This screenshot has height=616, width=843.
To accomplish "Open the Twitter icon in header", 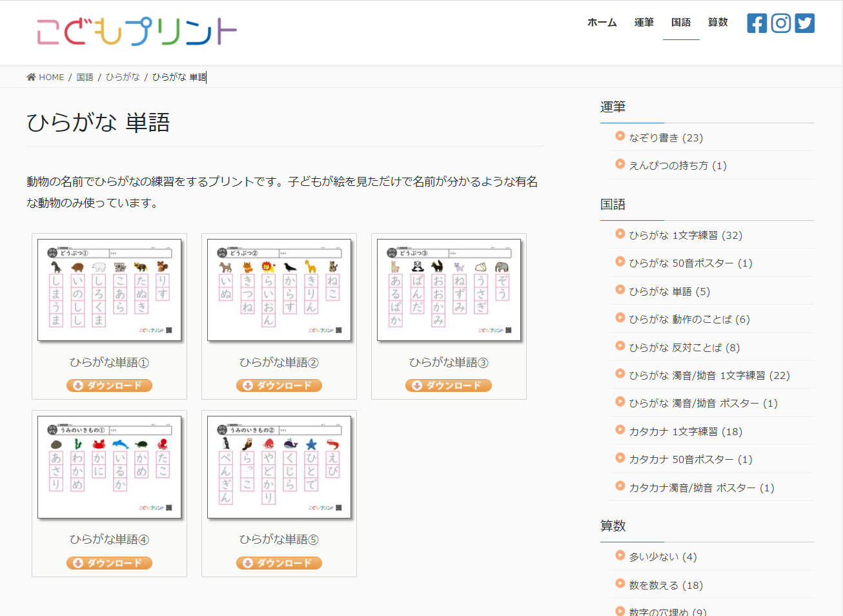I will [804, 23].
